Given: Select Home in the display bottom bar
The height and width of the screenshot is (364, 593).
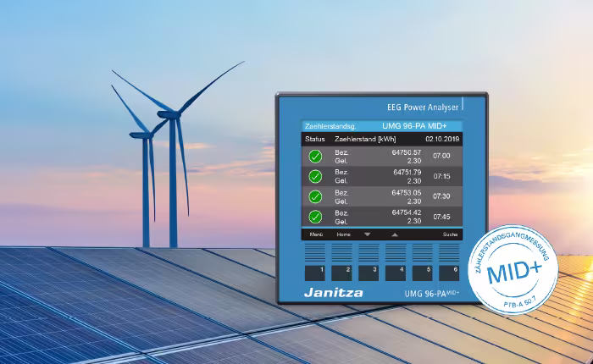Looking at the screenshot, I should (343, 233).
